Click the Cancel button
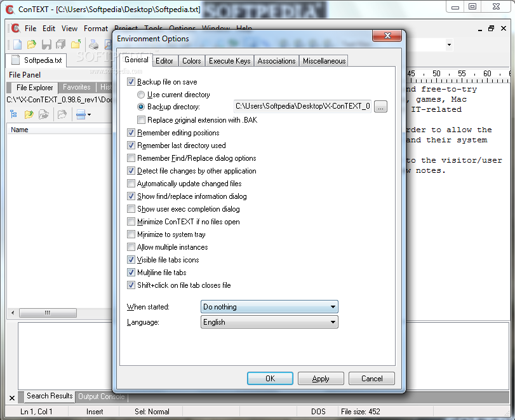Image resolution: width=515 pixels, height=420 pixels. coord(371,379)
